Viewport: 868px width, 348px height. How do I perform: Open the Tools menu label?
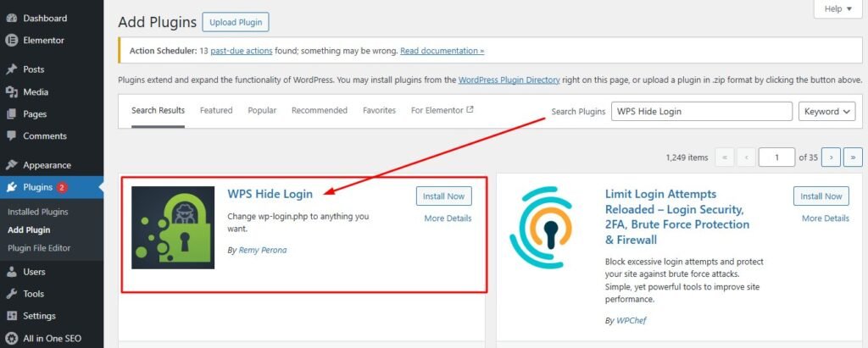pos(34,294)
